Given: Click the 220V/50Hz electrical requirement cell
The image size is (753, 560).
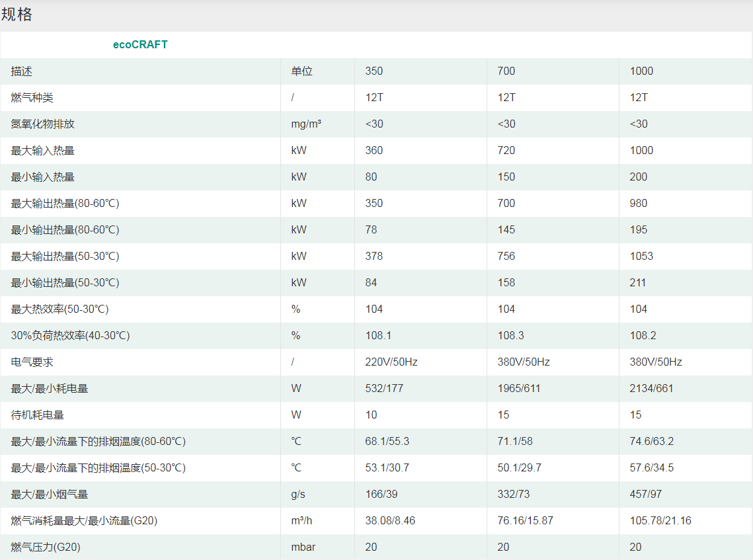Looking at the screenshot, I should pyautogui.click(x=391, y=362).
